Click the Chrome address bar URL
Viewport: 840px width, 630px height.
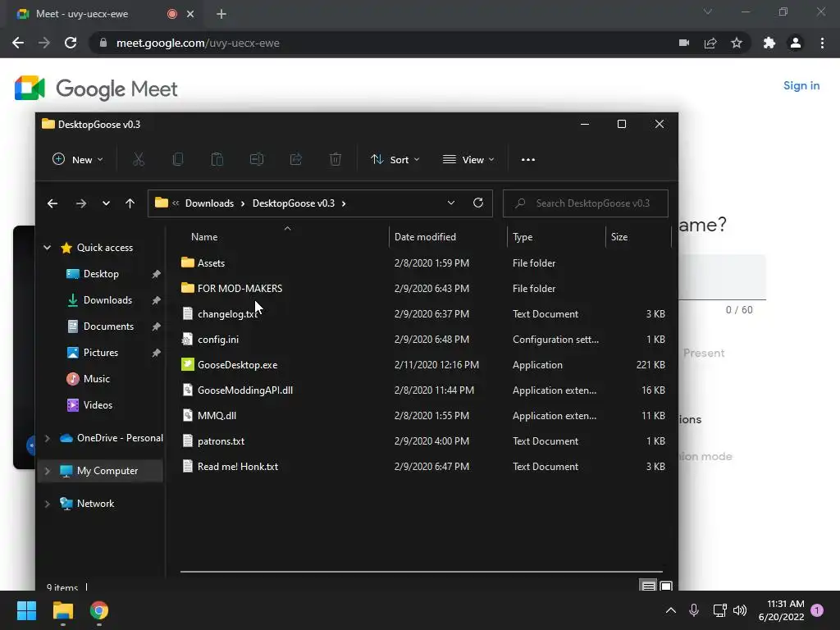point(198,43)
